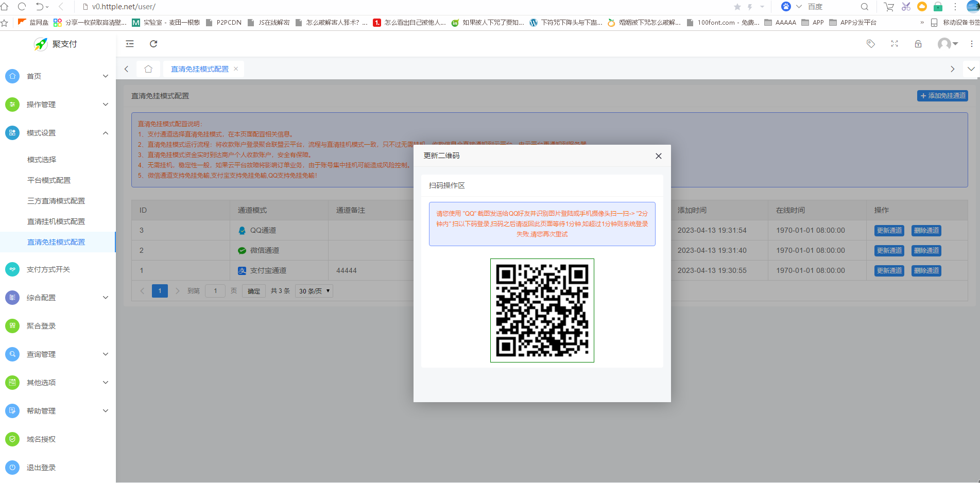Click the 综合配置 purple sidebar icon

[12, 298]
